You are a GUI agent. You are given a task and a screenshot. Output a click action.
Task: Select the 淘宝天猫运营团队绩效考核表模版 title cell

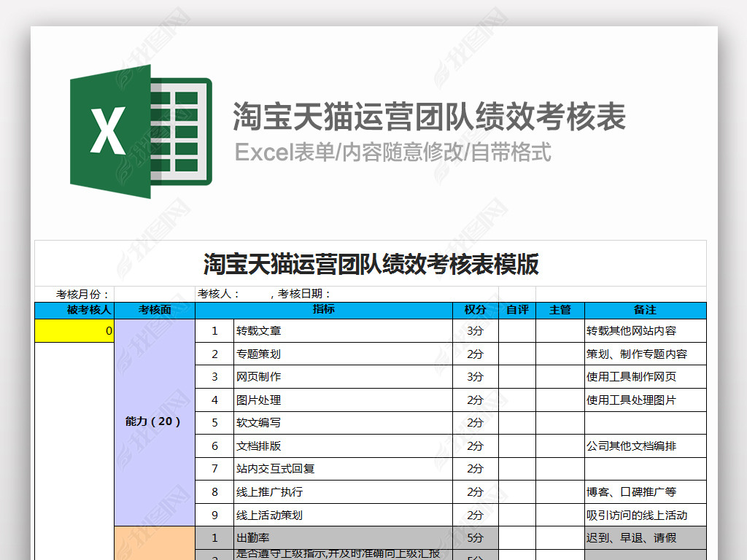click(371, 264)
